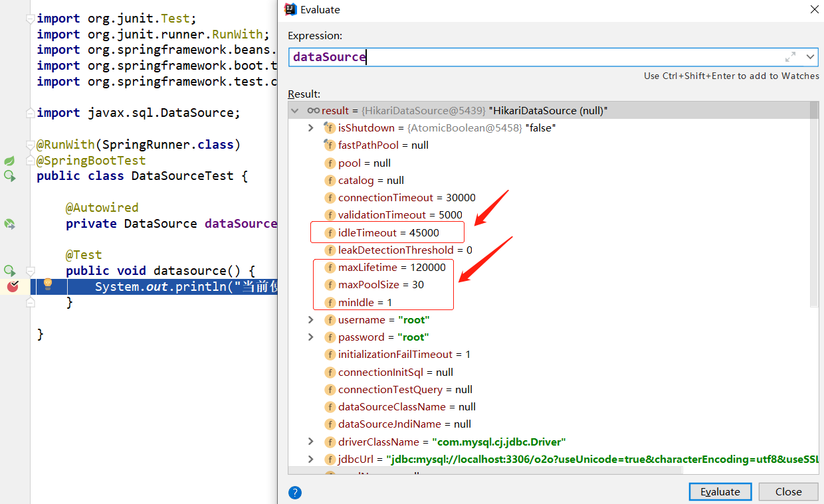
Task: Click the autowired bean gutter icon
Action: [9, 224]
